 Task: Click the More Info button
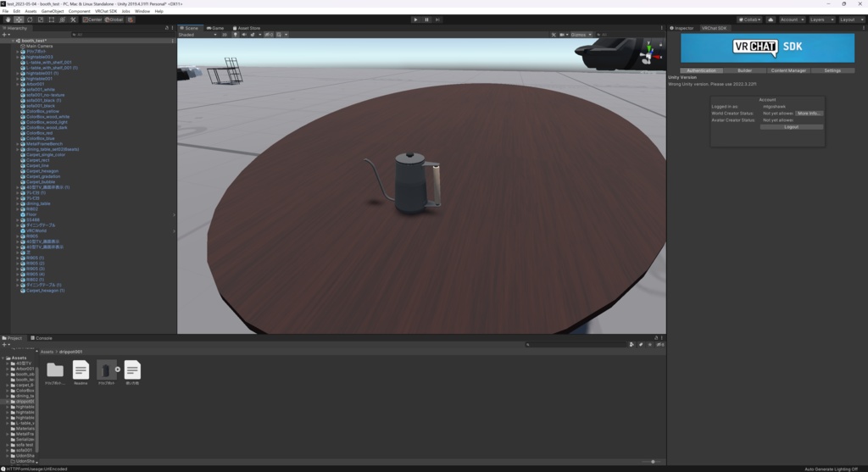coord(809,114)
